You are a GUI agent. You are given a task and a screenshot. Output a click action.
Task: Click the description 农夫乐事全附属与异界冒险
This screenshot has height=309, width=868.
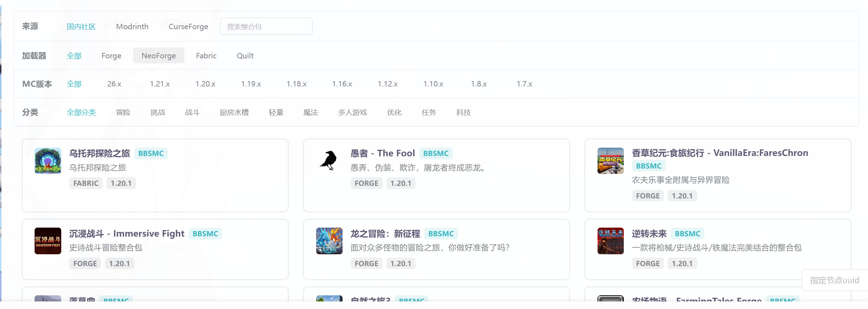pyautogui.click(x=681, y=180)
